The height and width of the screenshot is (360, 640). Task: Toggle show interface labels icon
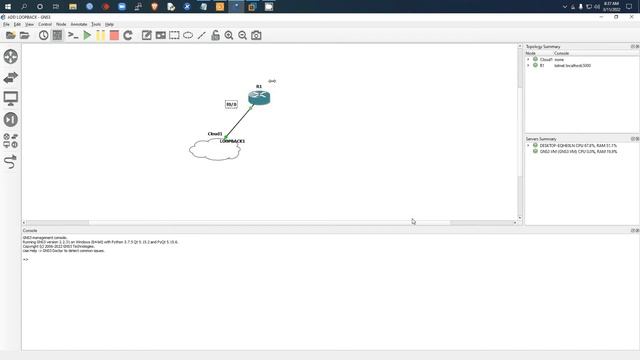(57, 36)
